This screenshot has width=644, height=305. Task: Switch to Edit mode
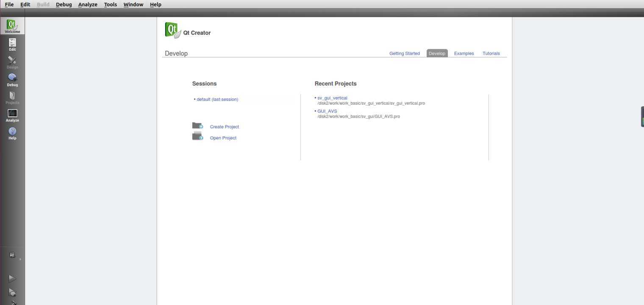pyautogui.click(x=12, y=44)
